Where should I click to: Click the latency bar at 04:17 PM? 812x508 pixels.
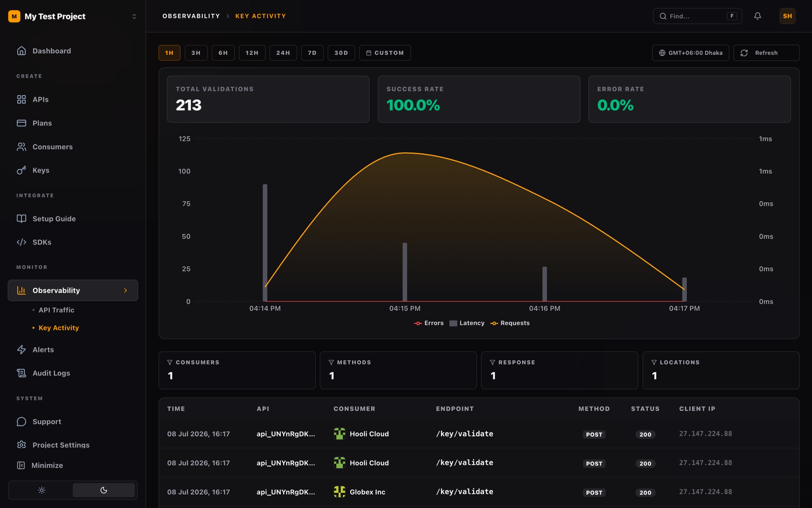685,289
